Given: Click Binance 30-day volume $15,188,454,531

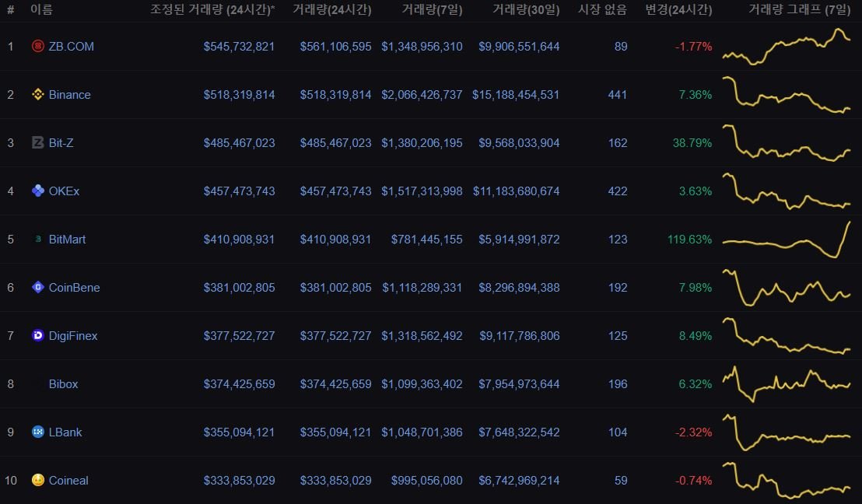Looking at the screenshot, I should point(516,95).
